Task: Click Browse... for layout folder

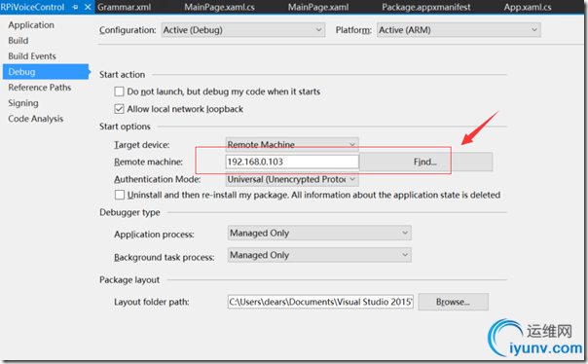Action: 453,302
